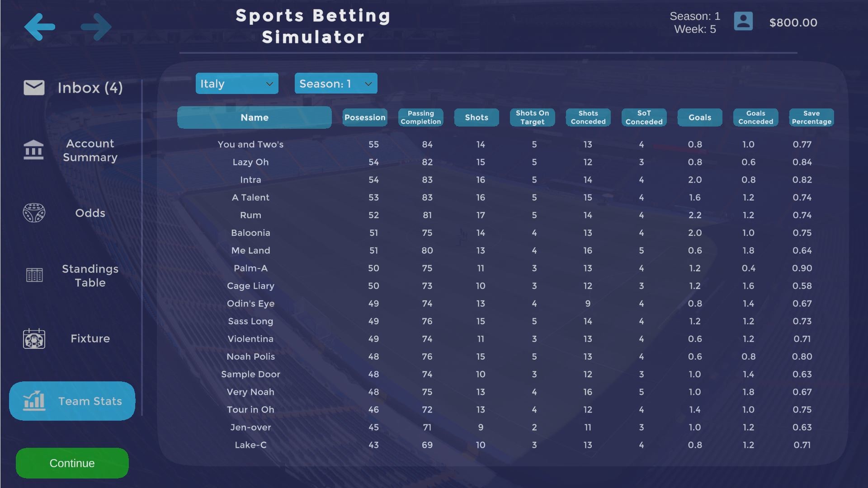Image resolution: width=868 pixels, height=488 pixels.
Task: Click the Shots Conceded column header
Action: [588, 117]
